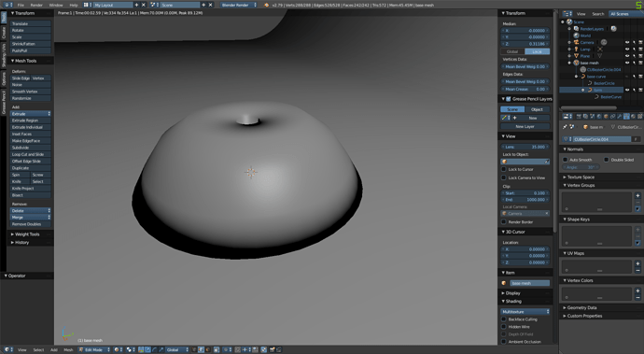Image resolution: width=644 pixels, height=354 pixels.
Task: Click the Translate button
Action: [x=31, y=24]
